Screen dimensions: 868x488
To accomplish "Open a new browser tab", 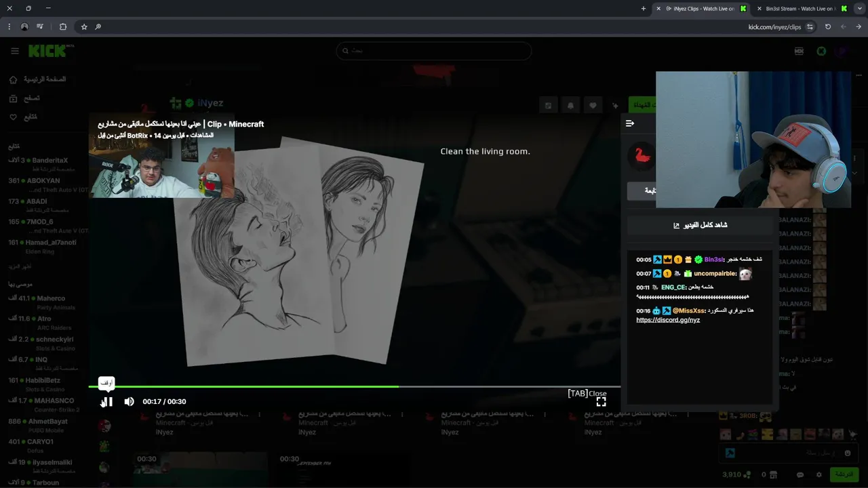I will coord(644,9).
